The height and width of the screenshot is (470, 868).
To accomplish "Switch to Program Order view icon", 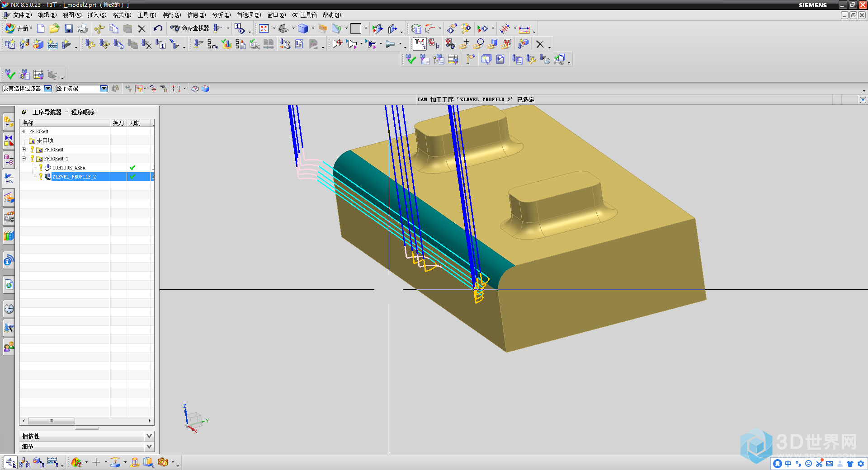I will tap(10, 462).
